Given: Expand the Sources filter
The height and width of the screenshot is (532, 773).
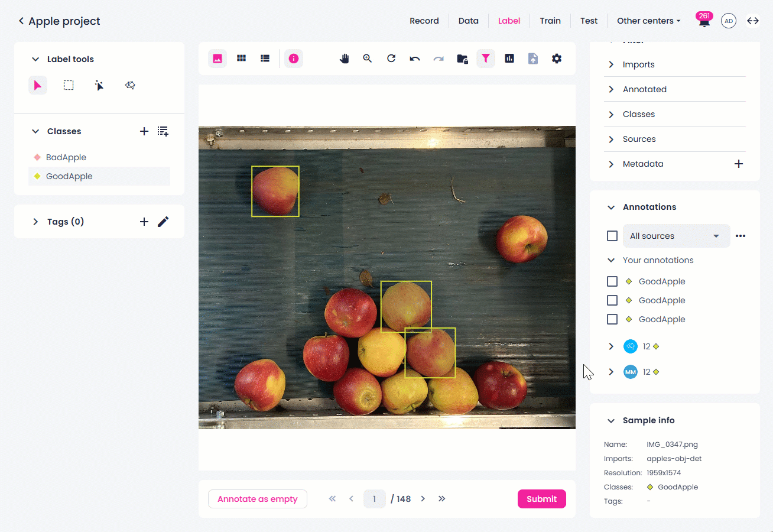Looking at the screenshot, I should (611, 139).
